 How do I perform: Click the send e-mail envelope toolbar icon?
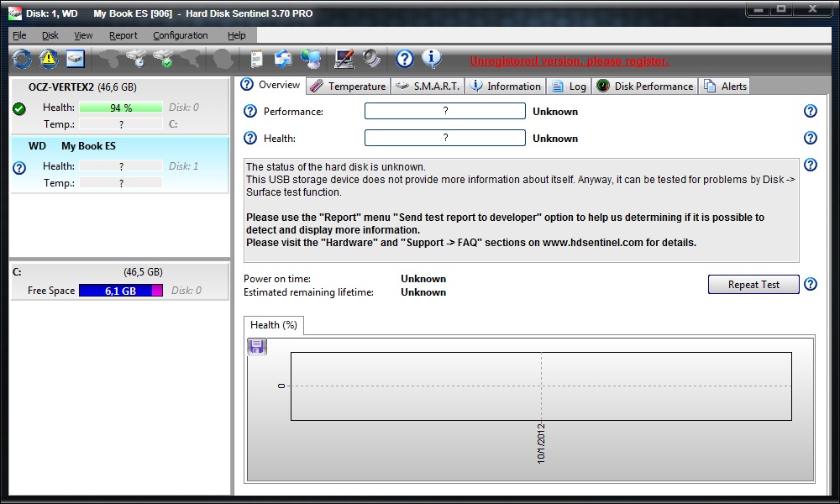pyautogui.click(x=283, y=59)
